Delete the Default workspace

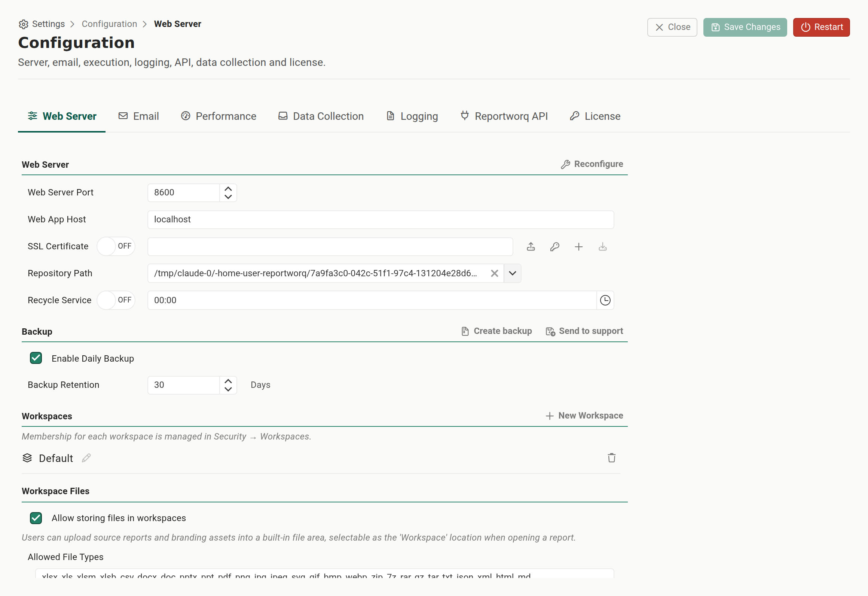click(x=611, y=458)
